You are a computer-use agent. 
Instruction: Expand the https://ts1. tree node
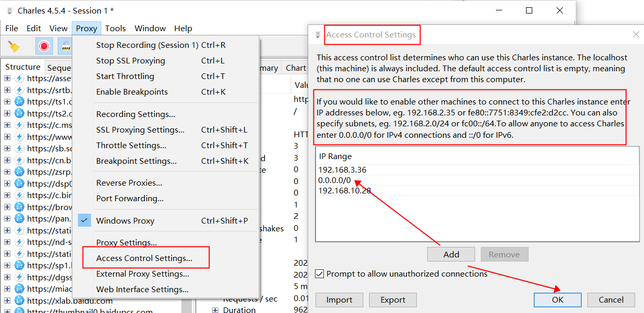pyautogui.click(x=7, y=101)
